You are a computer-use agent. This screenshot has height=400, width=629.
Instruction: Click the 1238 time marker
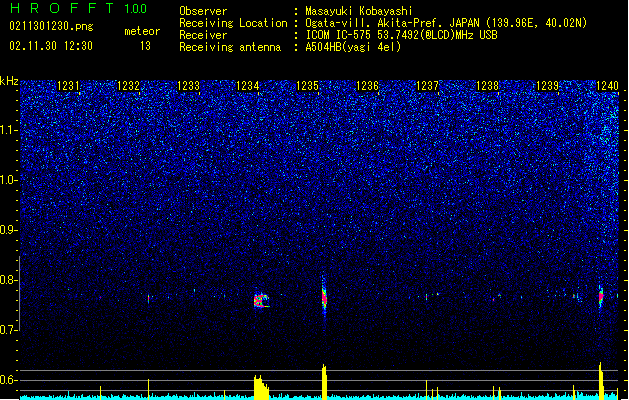pos(487,86)
